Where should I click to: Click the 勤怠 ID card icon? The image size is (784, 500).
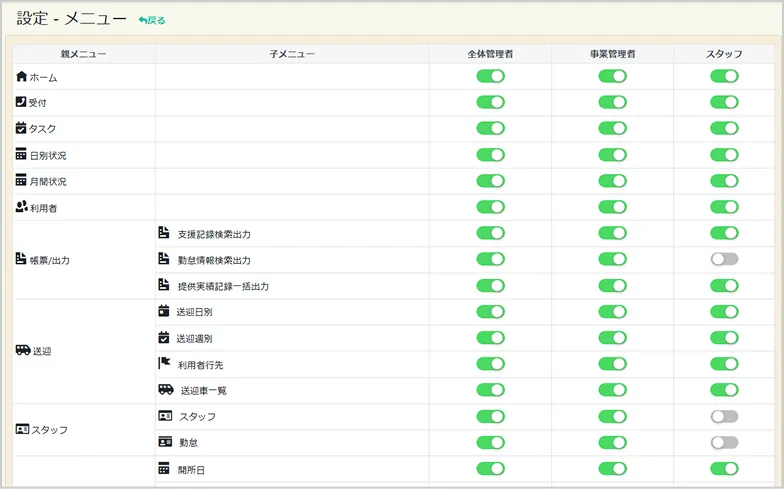click(x=165, y=442)
